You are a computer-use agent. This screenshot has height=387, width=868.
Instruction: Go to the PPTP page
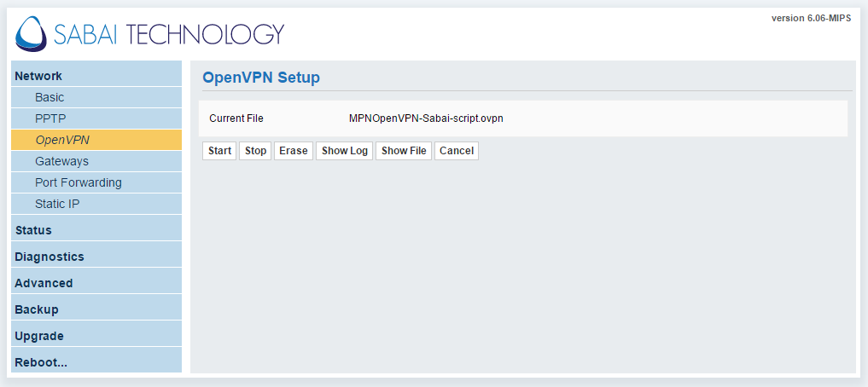tap(96, 118)
